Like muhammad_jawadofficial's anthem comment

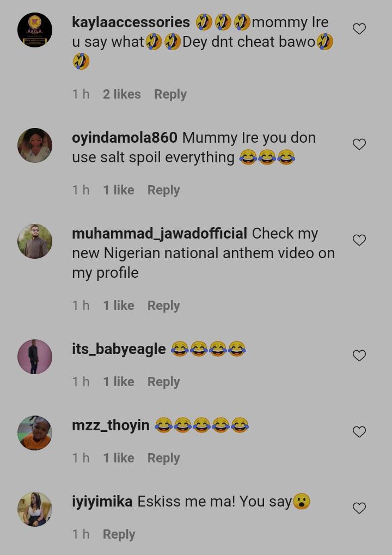pos(359,240)
